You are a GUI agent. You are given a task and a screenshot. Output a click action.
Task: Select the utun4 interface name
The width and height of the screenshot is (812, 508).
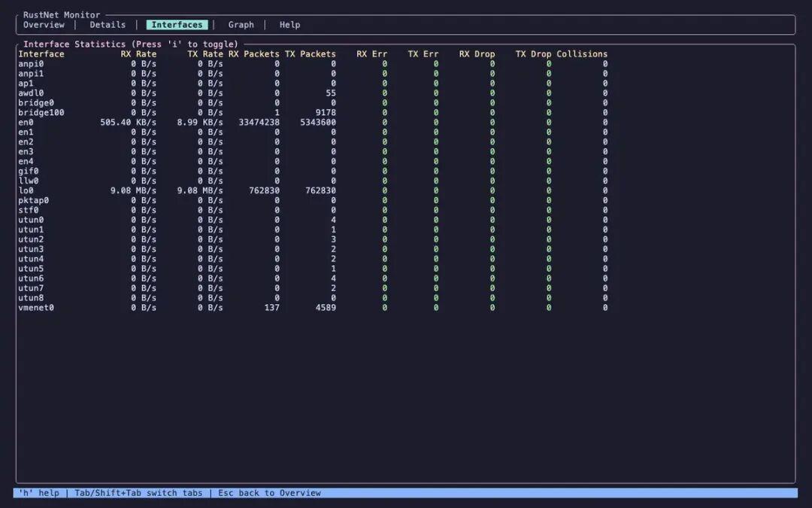coord(31,259)
